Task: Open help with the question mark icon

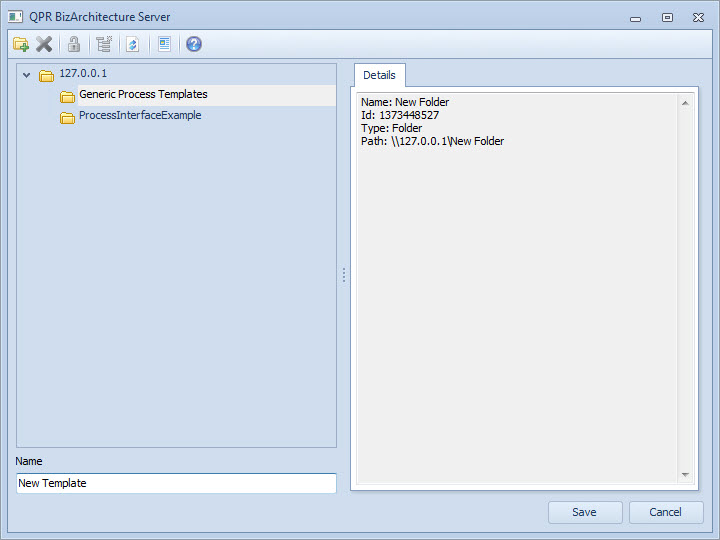Action: (194, 44)
